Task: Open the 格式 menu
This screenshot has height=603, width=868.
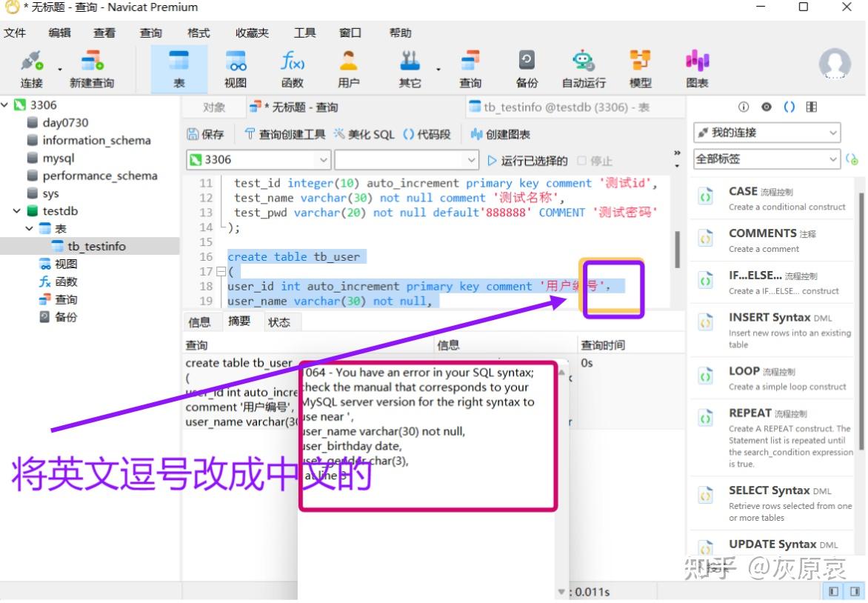Action: coord(198,33)
